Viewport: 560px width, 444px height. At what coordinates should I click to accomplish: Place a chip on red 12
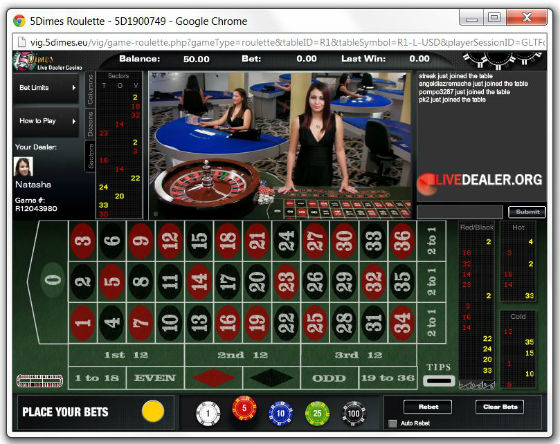170,241
